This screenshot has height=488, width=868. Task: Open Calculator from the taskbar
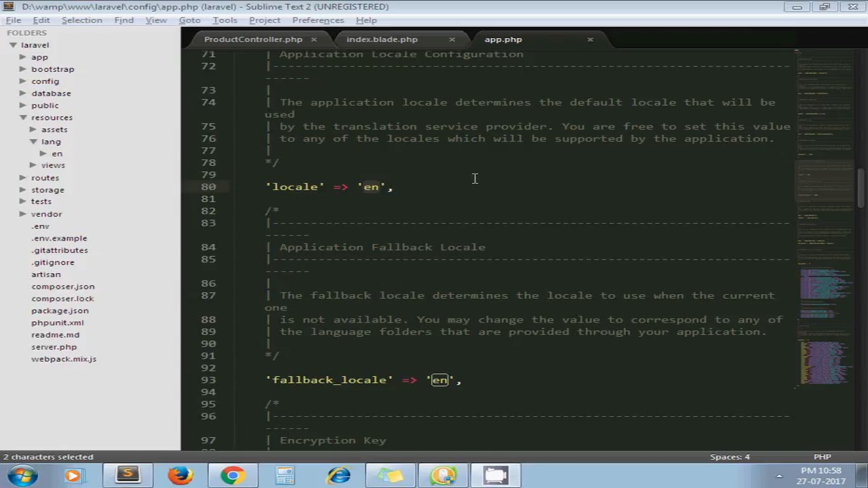[x=285, y=475]
